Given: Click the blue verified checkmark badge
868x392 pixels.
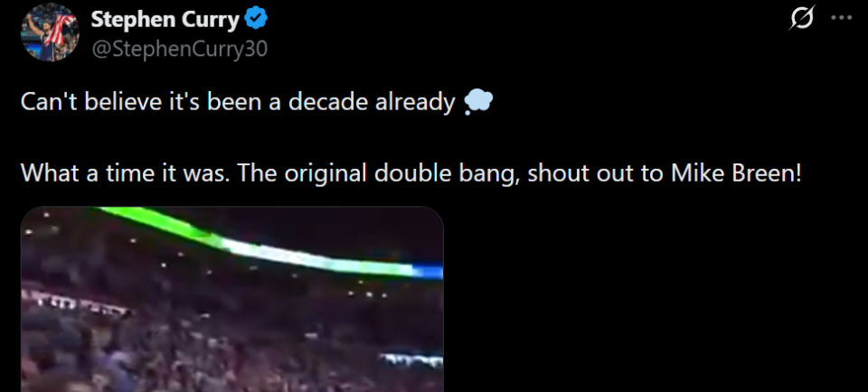Looking at the screenshot, I should 256,18.
